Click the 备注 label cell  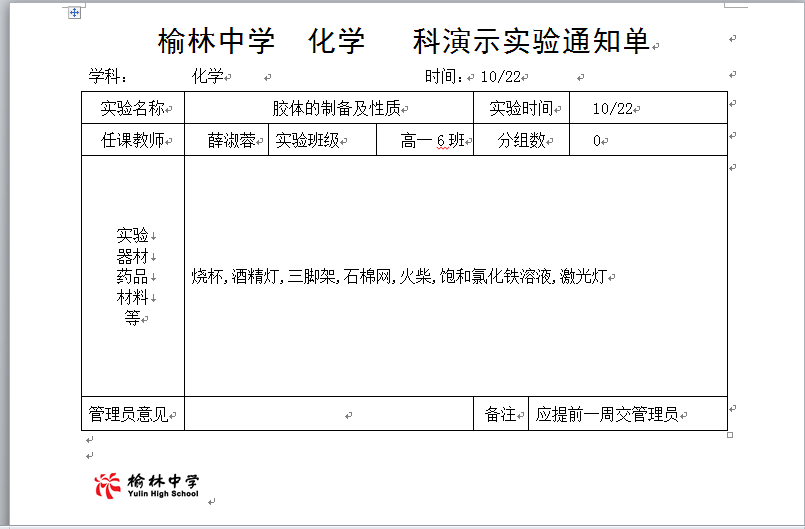pos(500,414)
